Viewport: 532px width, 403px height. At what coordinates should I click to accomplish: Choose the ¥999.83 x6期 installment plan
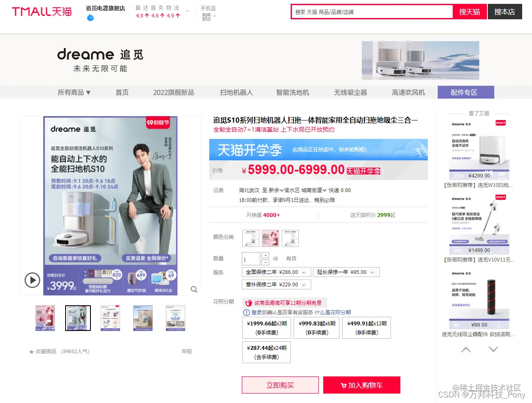point(316,328)
